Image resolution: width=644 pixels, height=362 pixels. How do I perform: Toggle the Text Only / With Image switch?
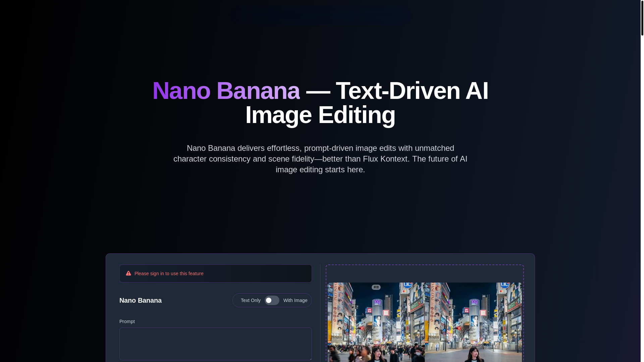272,300
